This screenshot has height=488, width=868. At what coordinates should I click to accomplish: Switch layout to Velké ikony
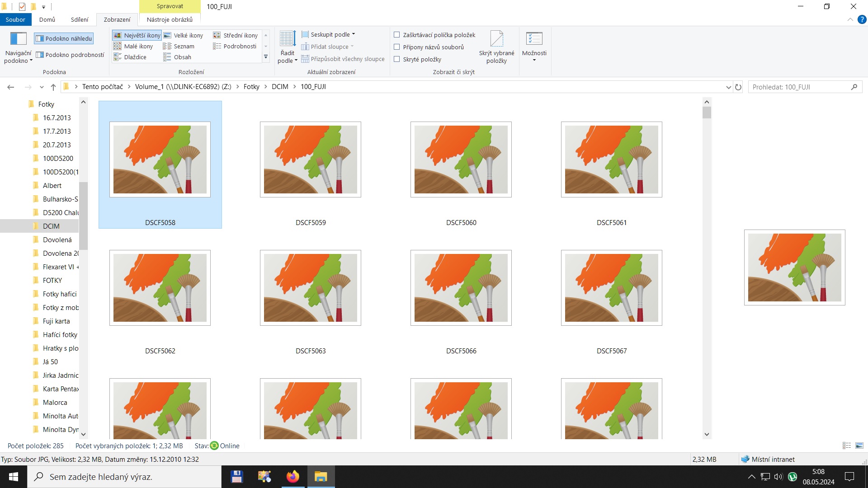(x=184, y=35)
